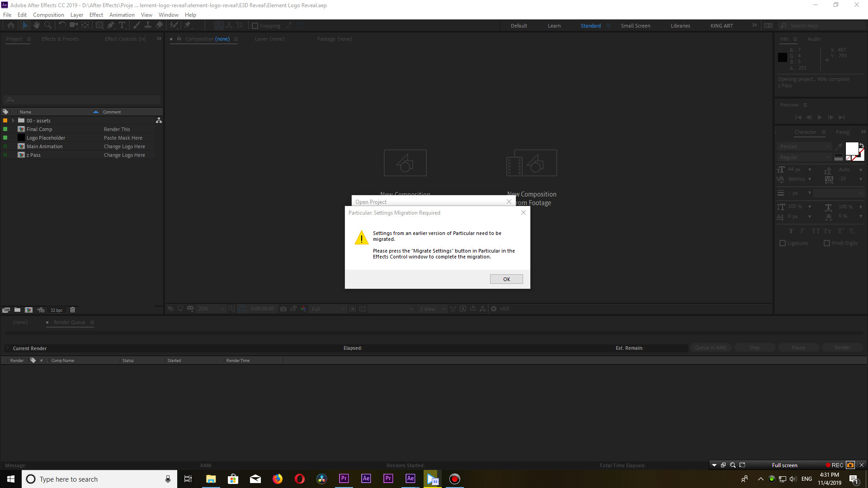Screen dimensions: 868x488
Task: Close the Particular migration warning
Action: (x=506, y=279)
